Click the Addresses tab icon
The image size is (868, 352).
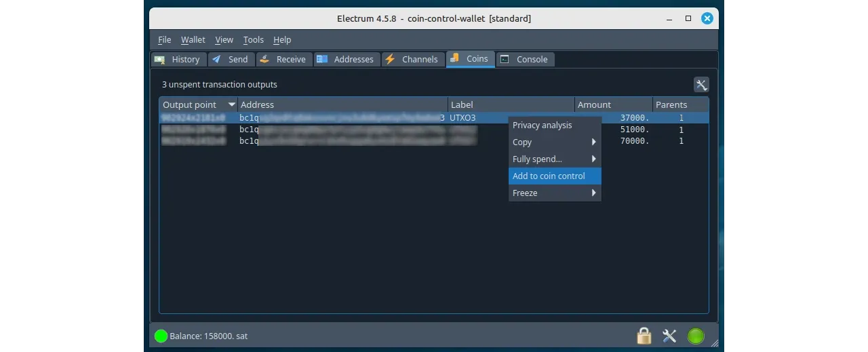pos(322,59)
